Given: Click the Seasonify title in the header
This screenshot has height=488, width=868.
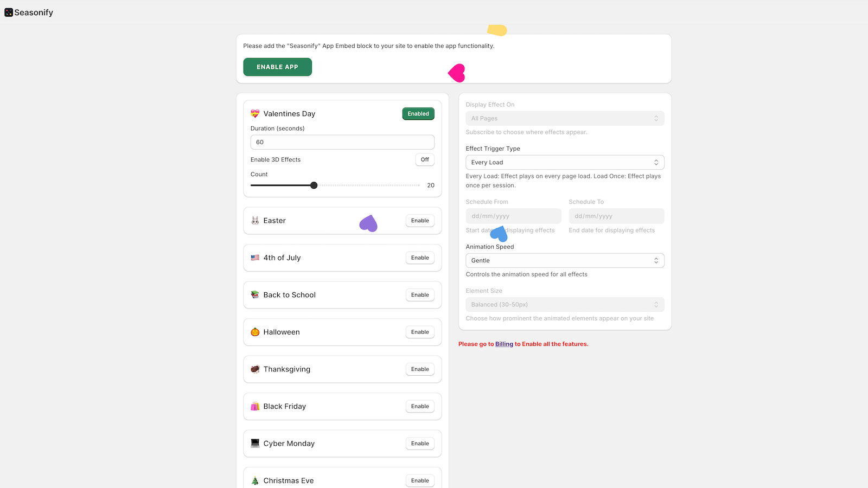Looking at the screenshot, I should pyautogui.click(x=34, y=12).
